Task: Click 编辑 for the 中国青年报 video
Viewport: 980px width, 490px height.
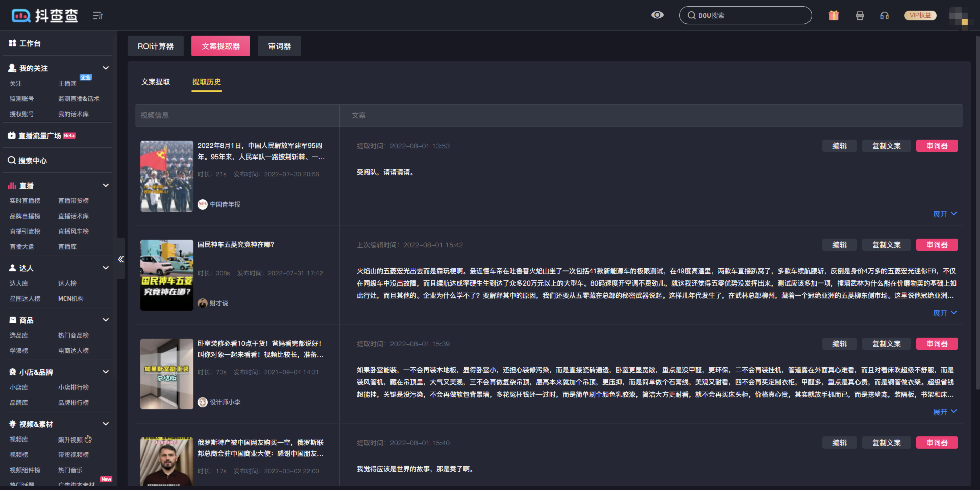Action: click(x=839, y=146)
